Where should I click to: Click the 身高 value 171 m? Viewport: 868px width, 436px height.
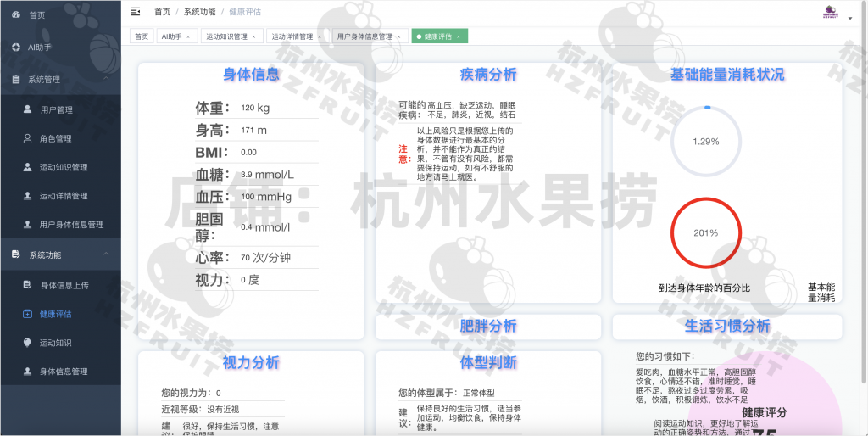pyautogui.click(x=253, y=130)
